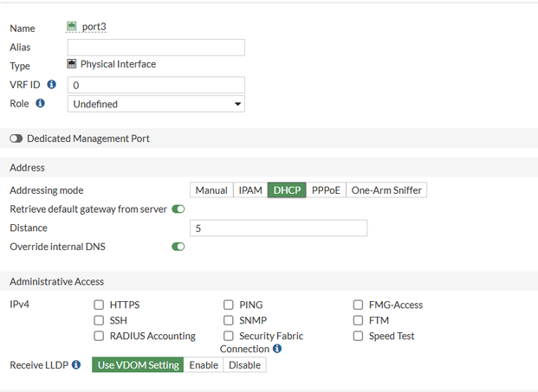Set Receive LLDP to Enable
The image size is (538, 392).
pos(204,365)
